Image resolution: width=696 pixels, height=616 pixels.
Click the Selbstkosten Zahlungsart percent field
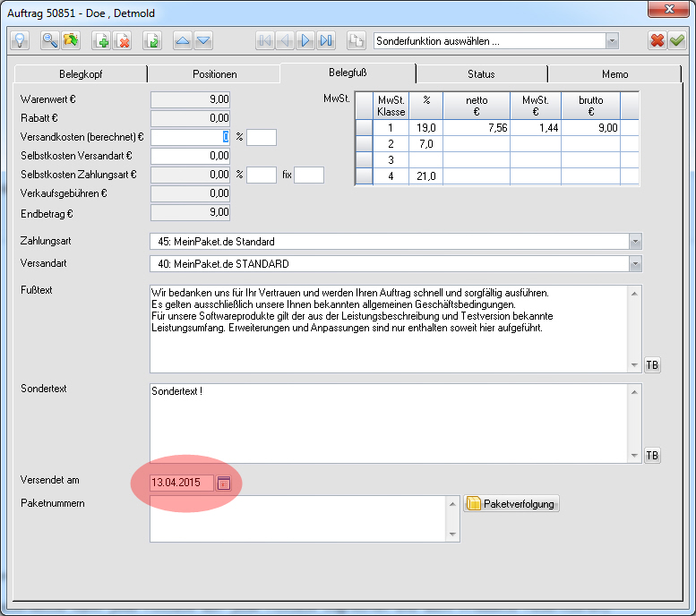point(262,175)
